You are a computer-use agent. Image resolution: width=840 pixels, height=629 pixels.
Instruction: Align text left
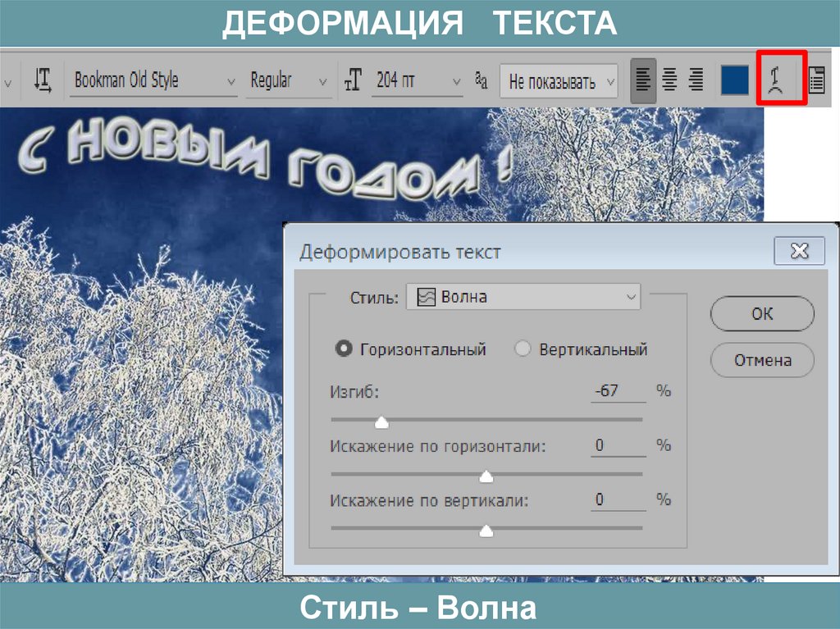(643, 80)
